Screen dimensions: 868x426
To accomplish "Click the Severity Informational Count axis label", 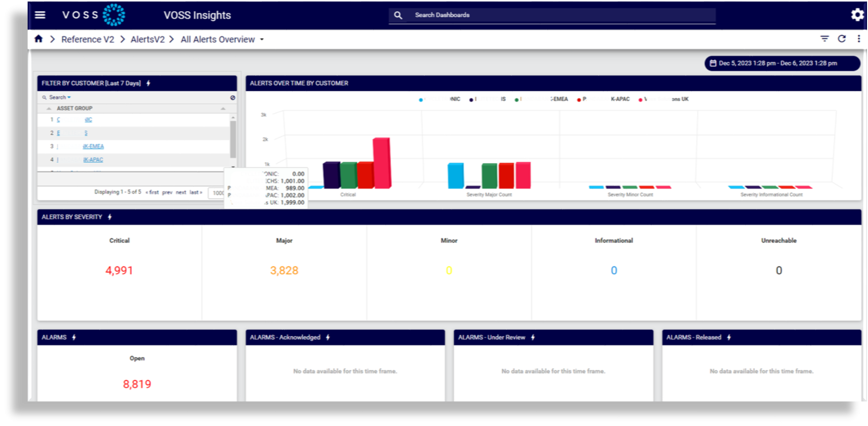I will click(772, 195).
